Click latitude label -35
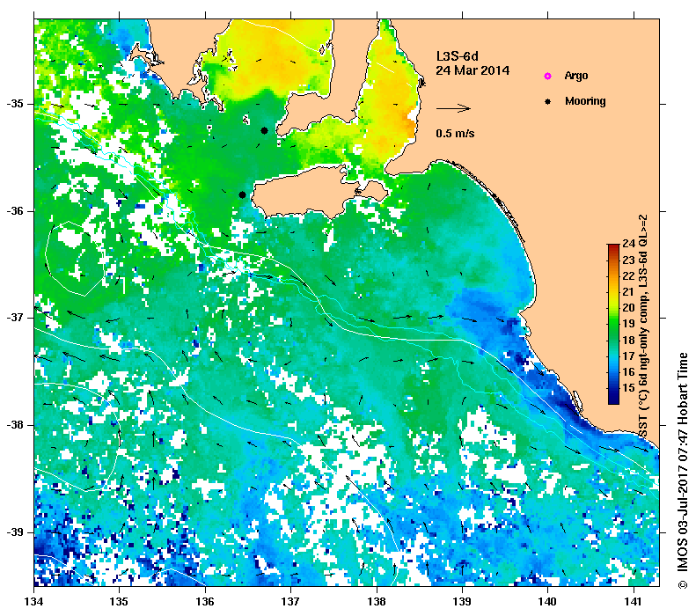The width and height of the screenshot is (696, 616). pyautogui.click(x=15, y=104)
